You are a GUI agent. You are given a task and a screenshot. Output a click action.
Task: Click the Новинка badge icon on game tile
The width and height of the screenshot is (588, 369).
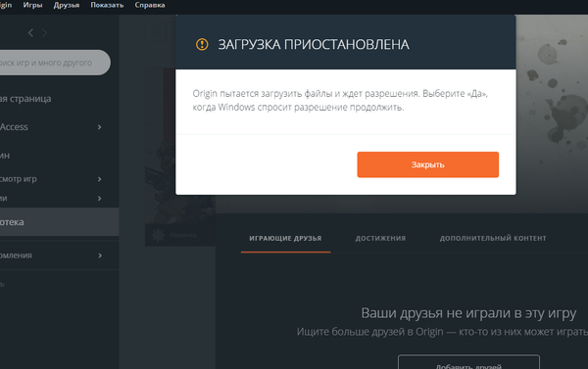158,235
